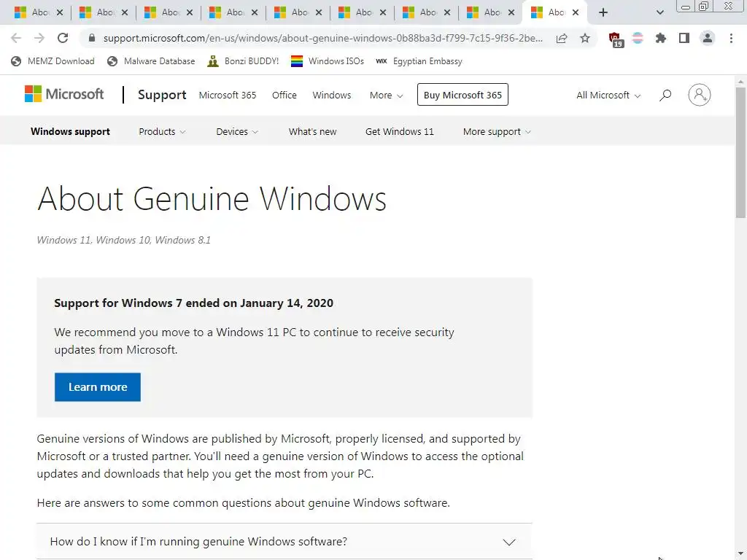Expand the More support dropdown

click(497, 131)
